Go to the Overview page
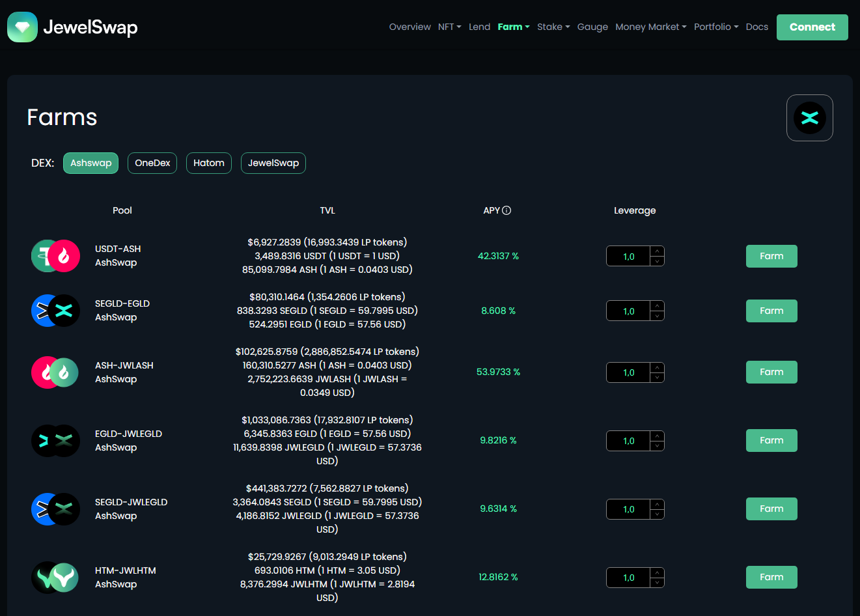 click(x=409, y=27)
